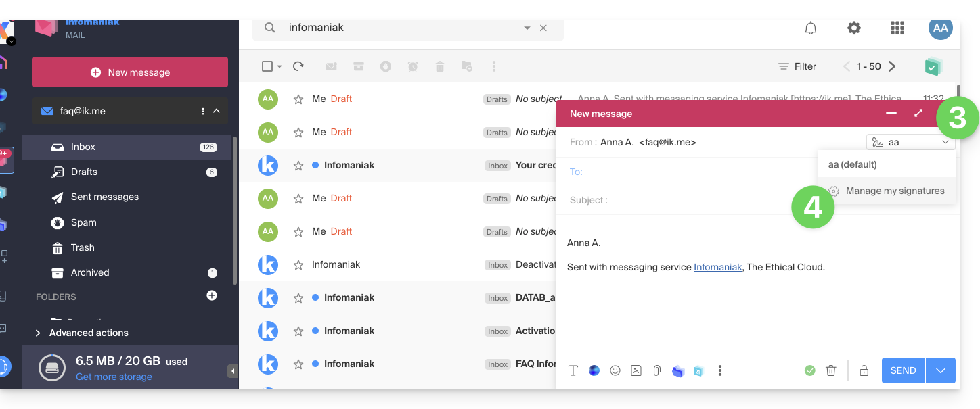Star the 'Your cred' Infomaniak email
The width and height of the screenshot is (980, 409).
(x=298, y=166)
